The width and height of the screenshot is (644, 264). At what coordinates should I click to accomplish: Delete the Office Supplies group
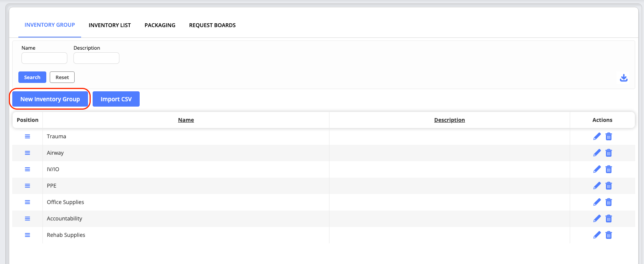click(x=609, y=202)
